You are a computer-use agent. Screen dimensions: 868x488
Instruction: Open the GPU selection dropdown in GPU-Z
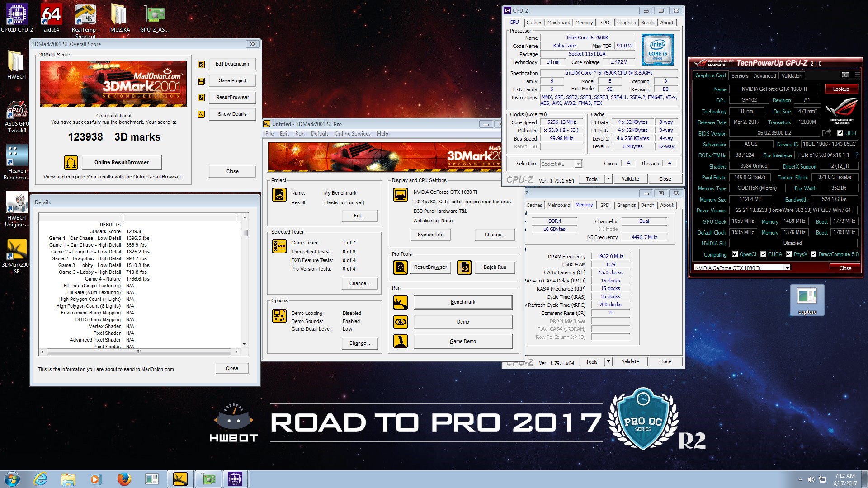pyautogui.click(x=742, y=268)
